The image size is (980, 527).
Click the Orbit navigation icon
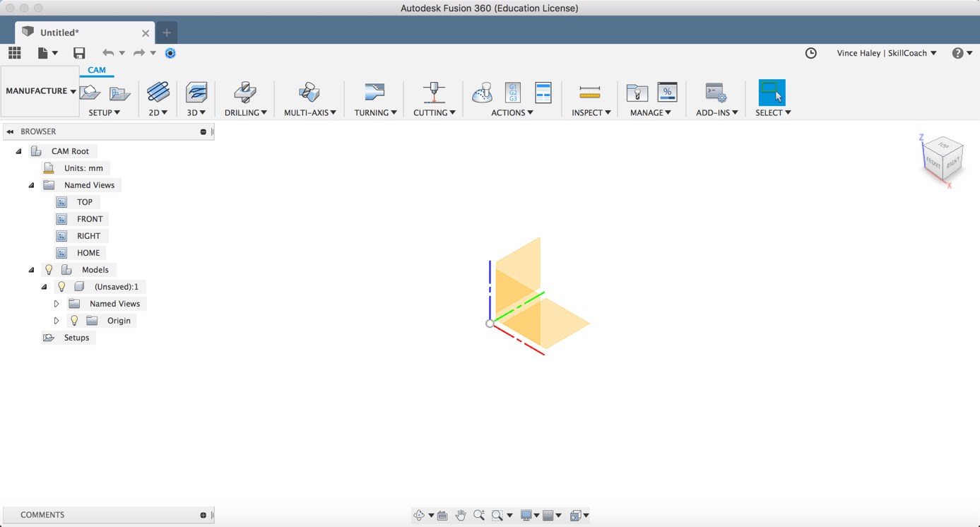click(419, 516)
